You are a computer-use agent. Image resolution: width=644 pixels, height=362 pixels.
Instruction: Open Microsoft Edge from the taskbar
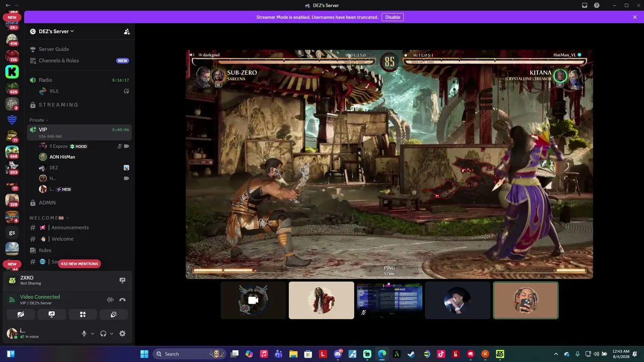click(x=382, y=354)
